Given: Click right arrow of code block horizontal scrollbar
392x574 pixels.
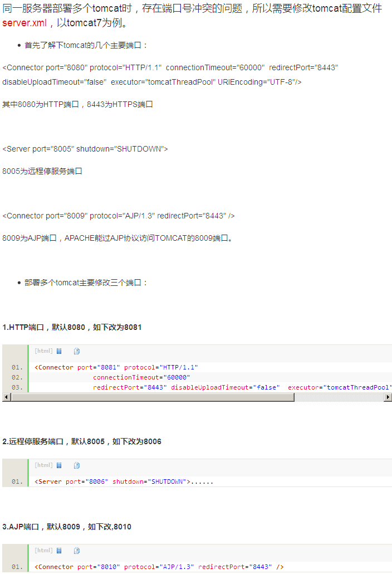Looking at the screenshot, I should pyautogui.click(x=388, y=397).
